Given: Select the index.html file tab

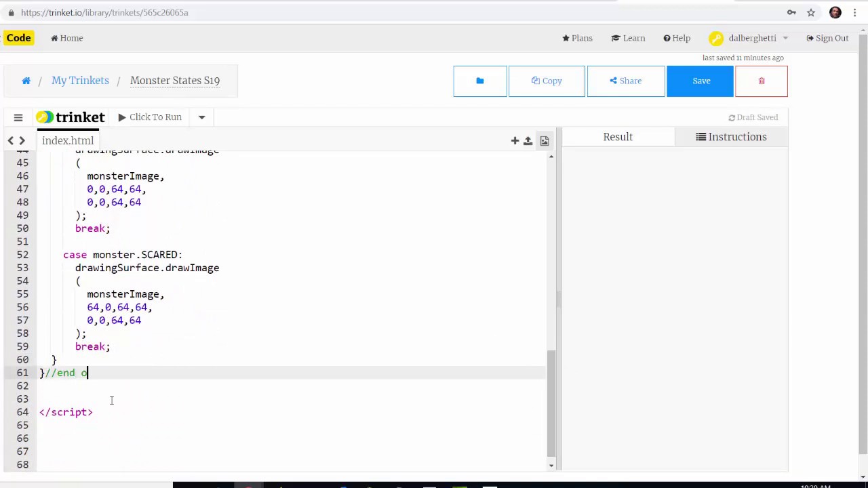Looking at the screenshot, I should [x=68, y=140].
